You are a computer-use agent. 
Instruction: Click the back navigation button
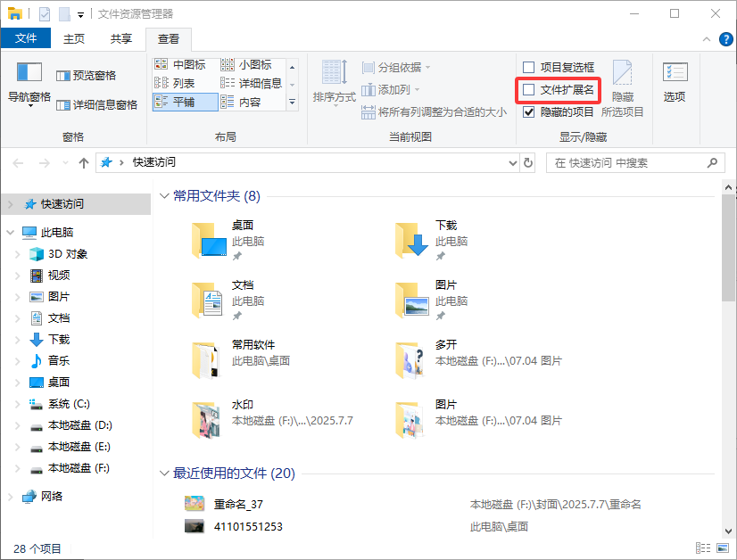point(16,162)
